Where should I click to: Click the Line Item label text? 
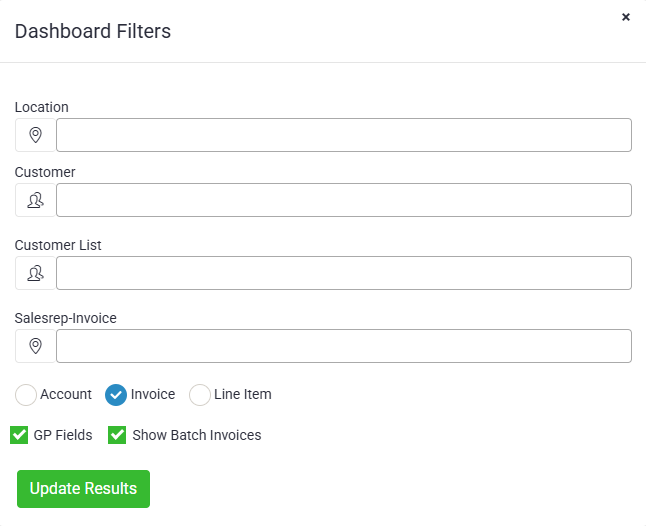(x=243, y=394)
